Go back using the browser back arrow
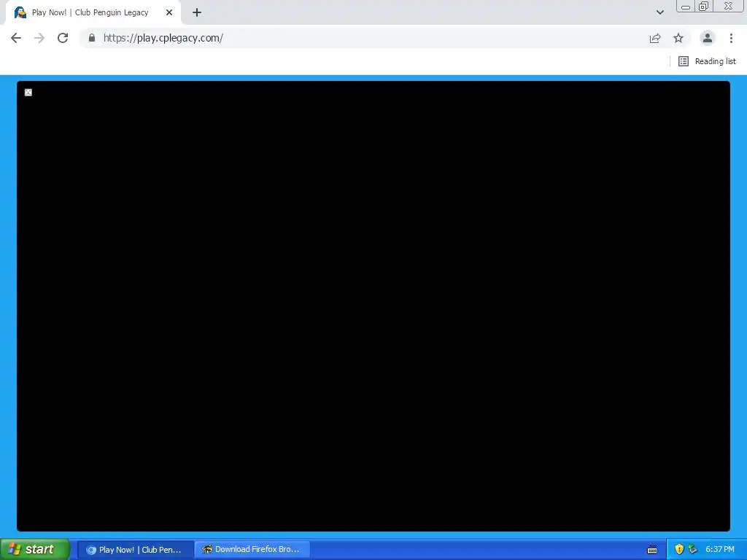This screenshot has height=560, width=747. point(16,38)
